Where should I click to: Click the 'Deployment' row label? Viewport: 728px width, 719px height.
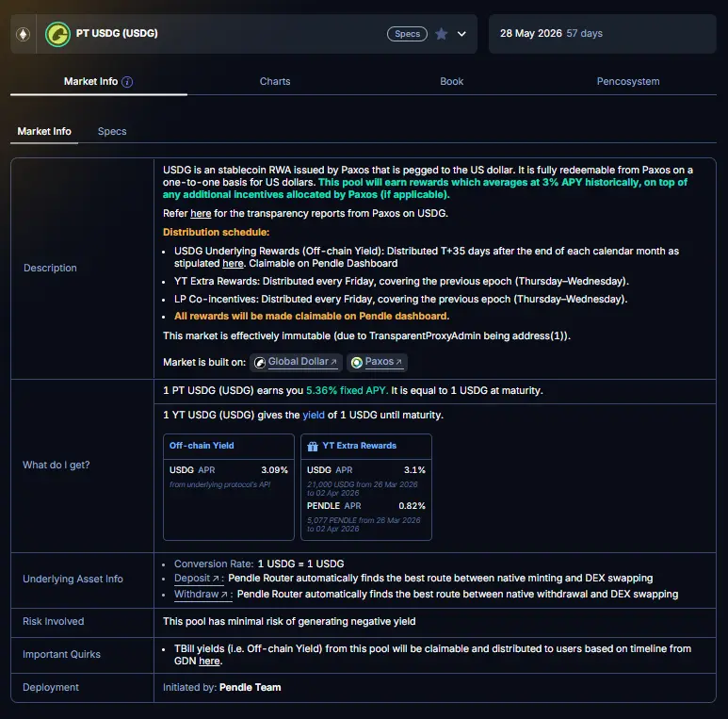(x=51, y=687)
